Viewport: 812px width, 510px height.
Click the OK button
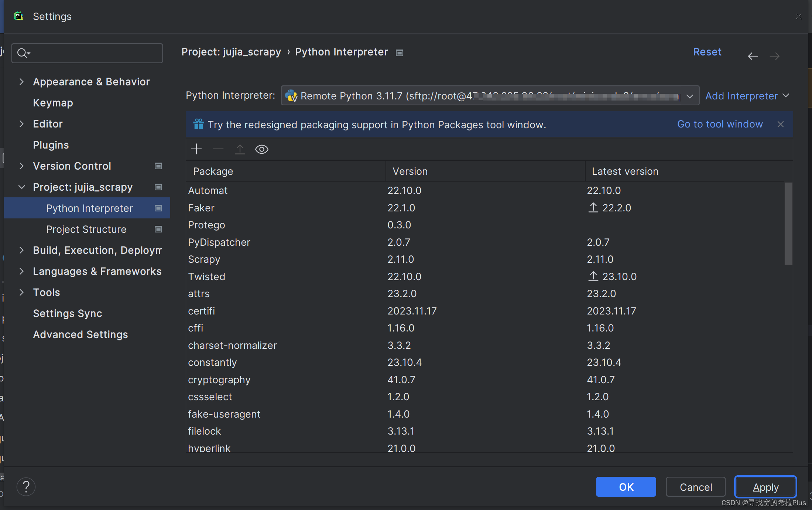626,487
